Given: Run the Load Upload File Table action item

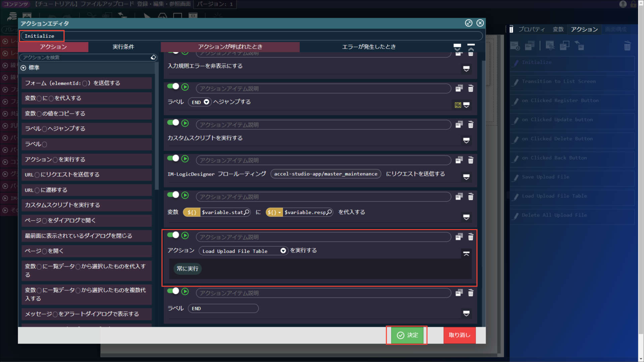Looking at the screenshot, I should pyautogui.click(x=185, y=235).
